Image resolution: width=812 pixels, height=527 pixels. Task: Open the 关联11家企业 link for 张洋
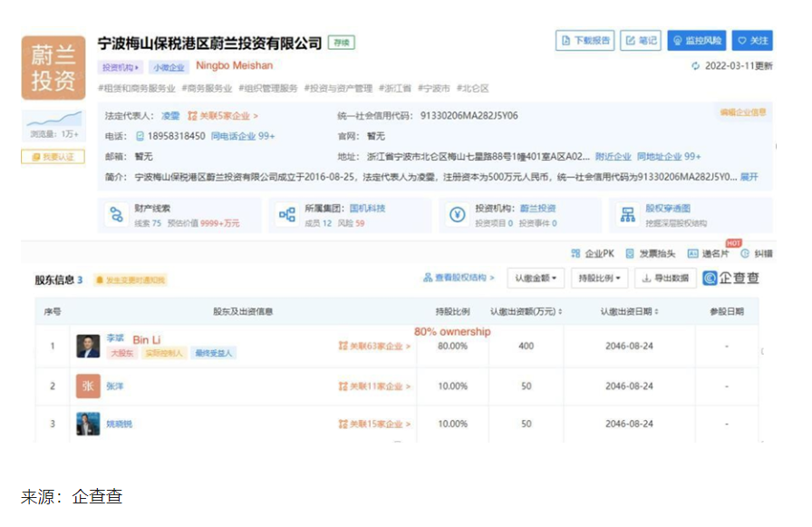pos(374,386)
